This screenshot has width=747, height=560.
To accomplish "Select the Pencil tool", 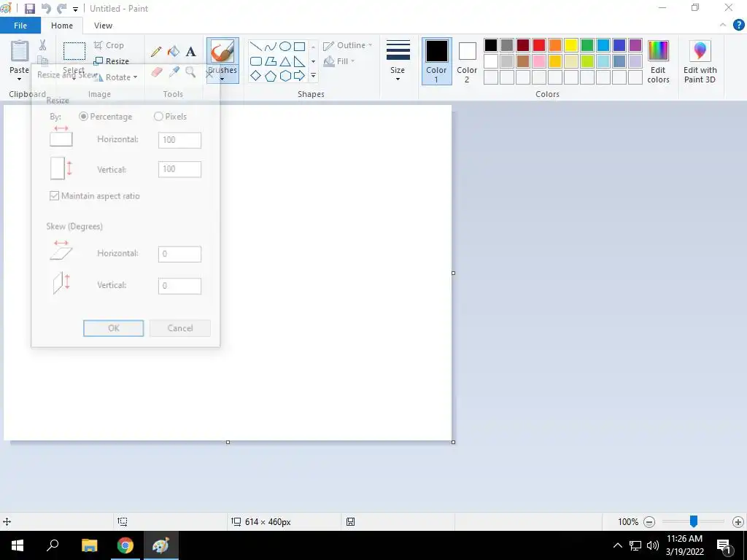I will 156,52.
